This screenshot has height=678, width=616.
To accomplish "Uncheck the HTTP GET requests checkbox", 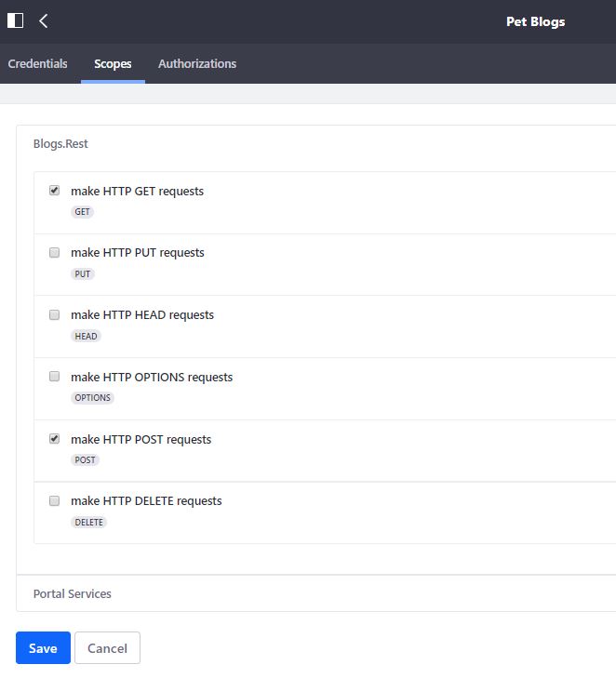I will (54, 191).
